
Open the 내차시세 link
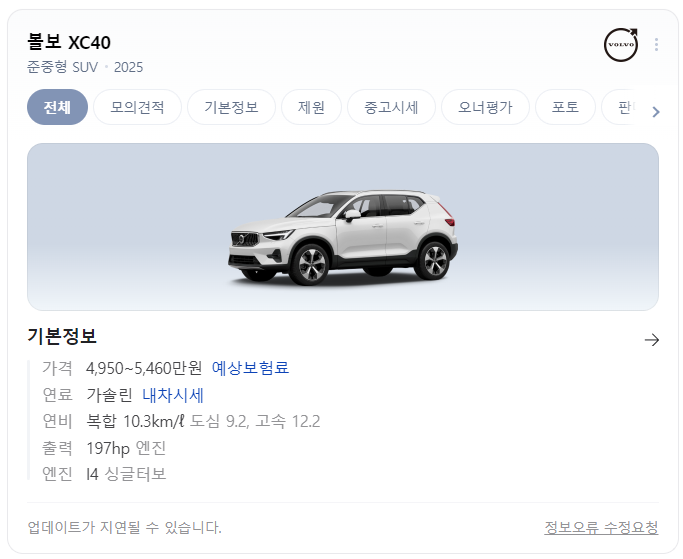(173, 395)
